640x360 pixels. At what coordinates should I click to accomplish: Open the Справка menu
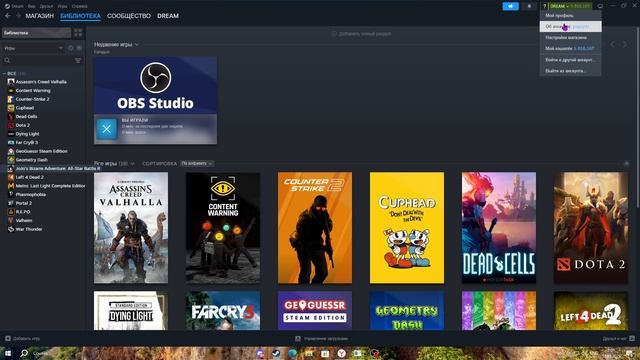pyautogui.click(x=79, y=6)
